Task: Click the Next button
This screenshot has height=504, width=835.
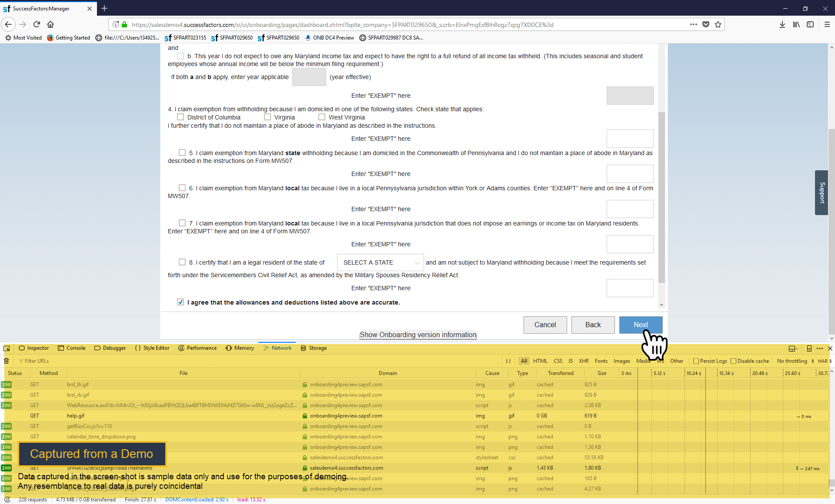Action: point(641,325)
